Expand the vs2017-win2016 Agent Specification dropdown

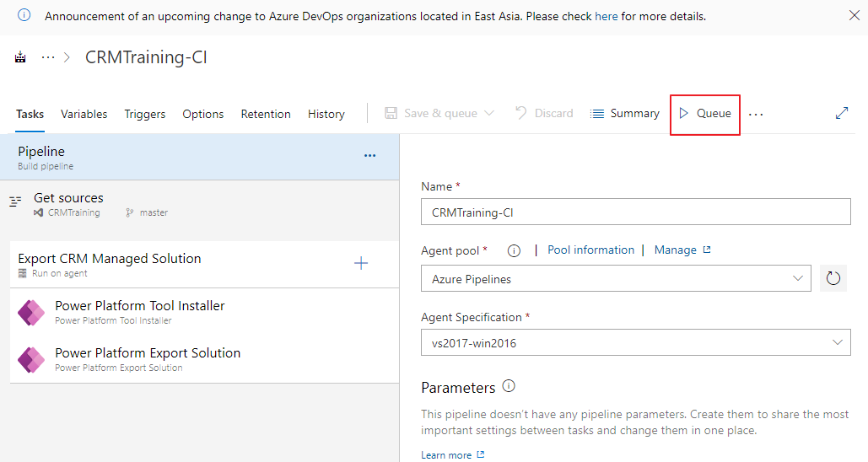(635, 342)
